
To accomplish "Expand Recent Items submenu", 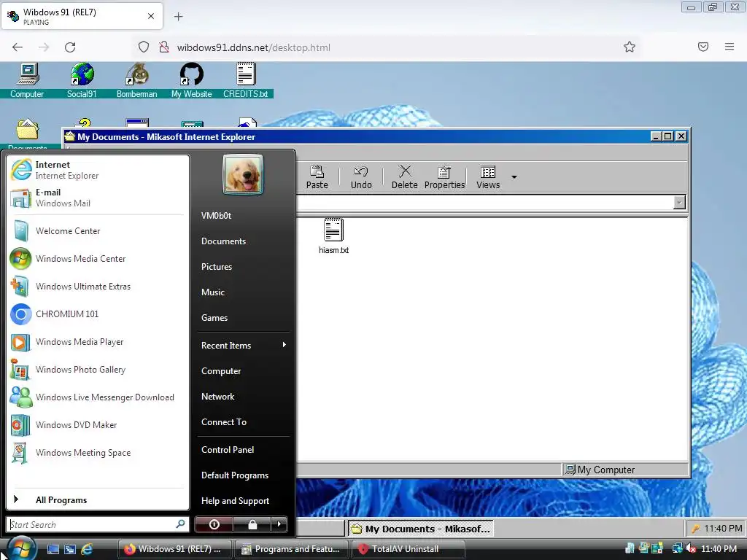I will point(243,345).
